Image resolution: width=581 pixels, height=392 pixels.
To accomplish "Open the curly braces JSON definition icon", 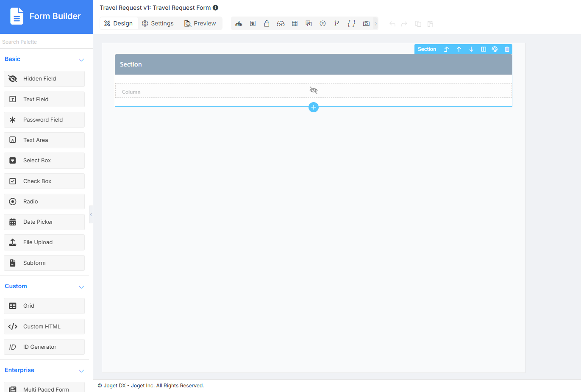I will (351, 24).
